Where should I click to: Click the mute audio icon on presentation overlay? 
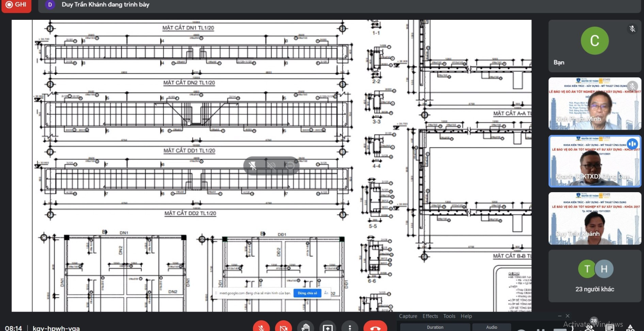coord(271,165)
